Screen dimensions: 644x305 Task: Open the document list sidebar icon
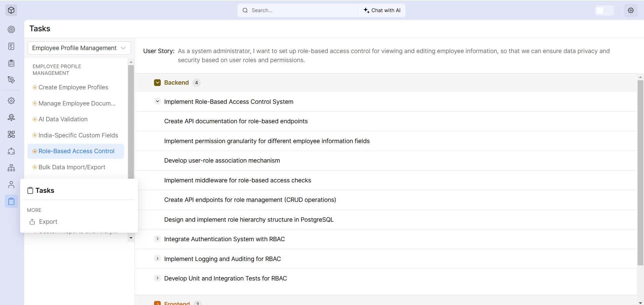pyautogui.click(x=11, y=46)
